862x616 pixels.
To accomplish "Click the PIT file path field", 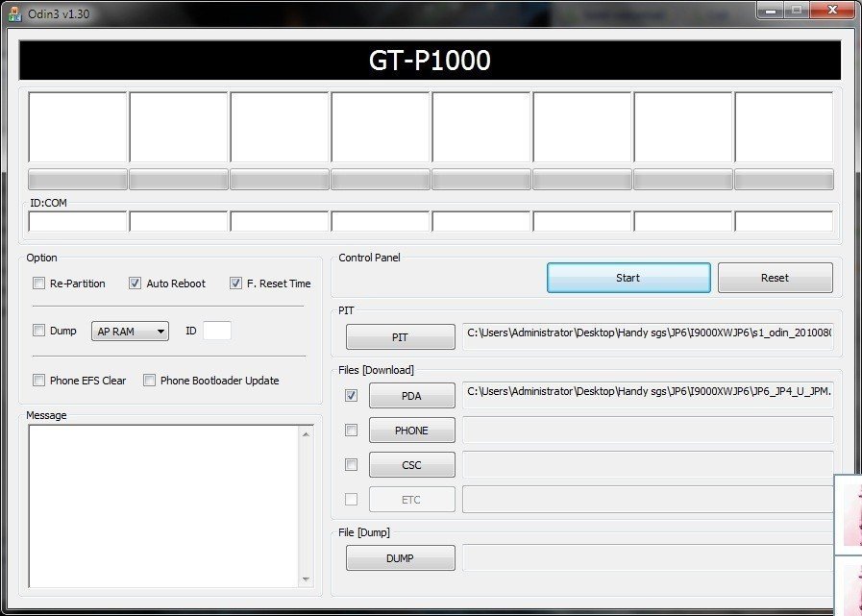I will [x=648, y=336].
